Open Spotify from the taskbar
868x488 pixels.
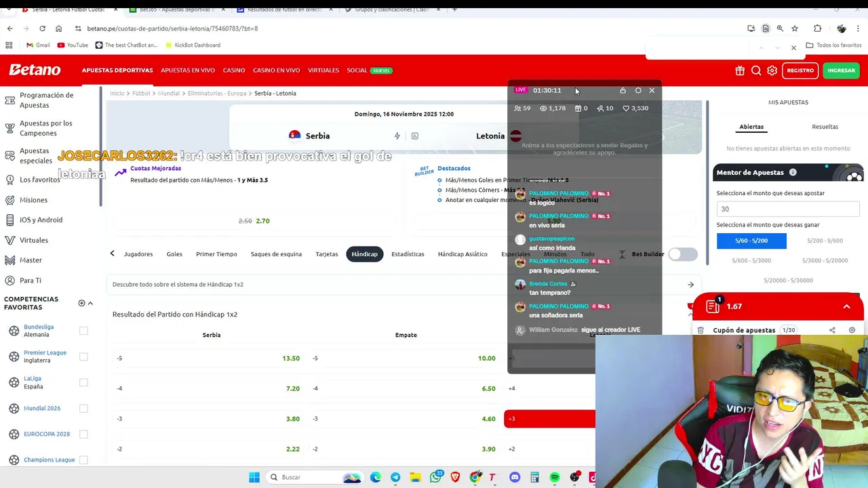click(555, 477)
